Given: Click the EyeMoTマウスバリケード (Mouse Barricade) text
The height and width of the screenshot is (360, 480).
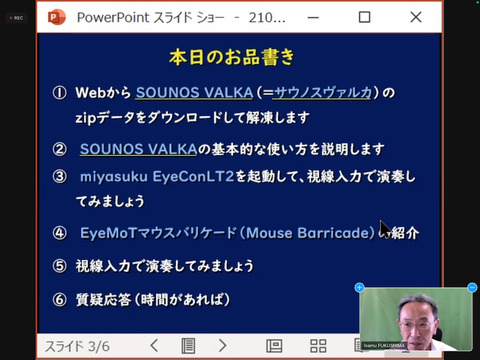Looking at the screenshot, I should click(228, 233).
